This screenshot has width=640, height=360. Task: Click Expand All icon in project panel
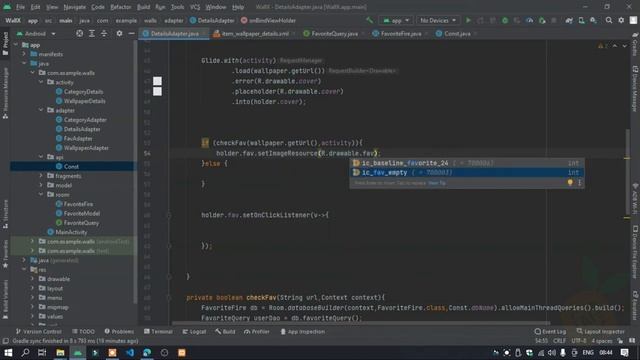coord(92,33)
